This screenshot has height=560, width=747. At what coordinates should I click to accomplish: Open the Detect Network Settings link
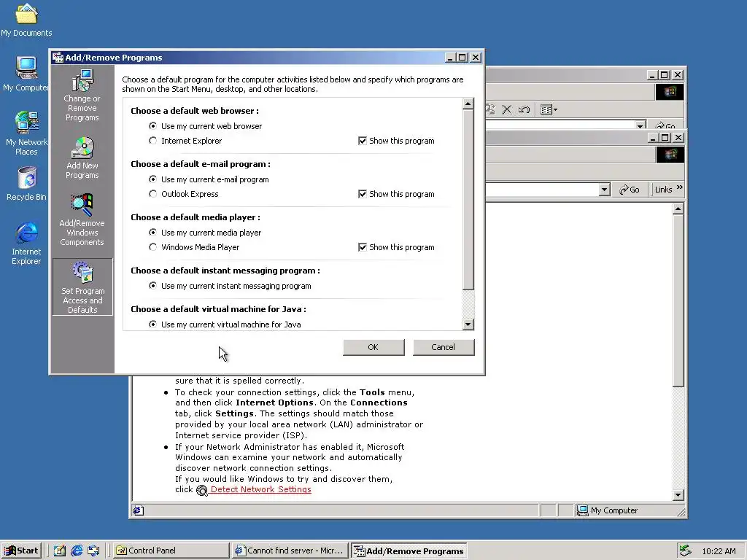(260, 489)
